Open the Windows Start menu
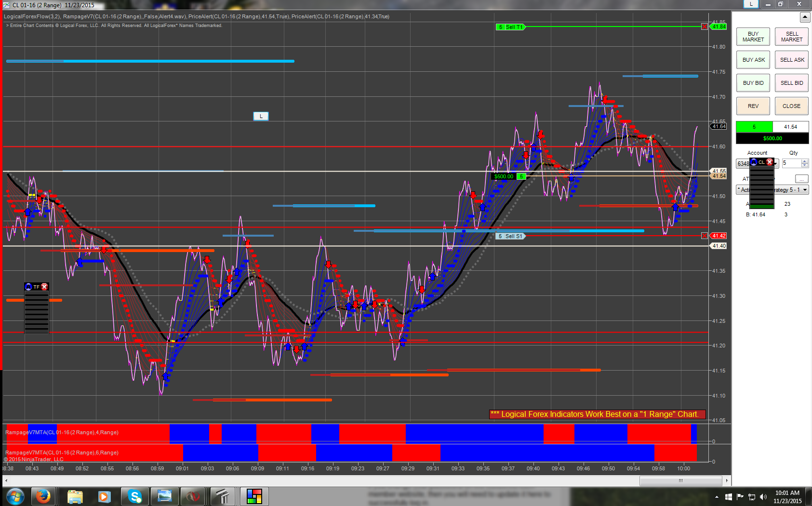 coord(15,496)
